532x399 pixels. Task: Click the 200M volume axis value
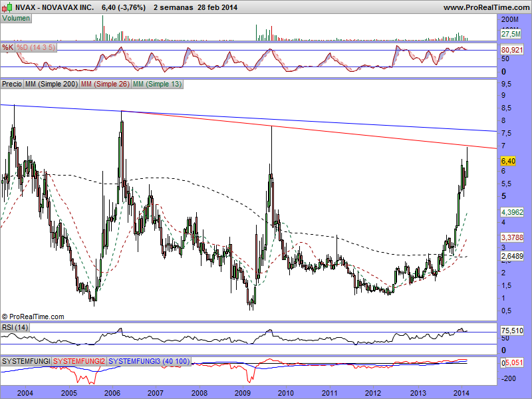pos(510,20)
